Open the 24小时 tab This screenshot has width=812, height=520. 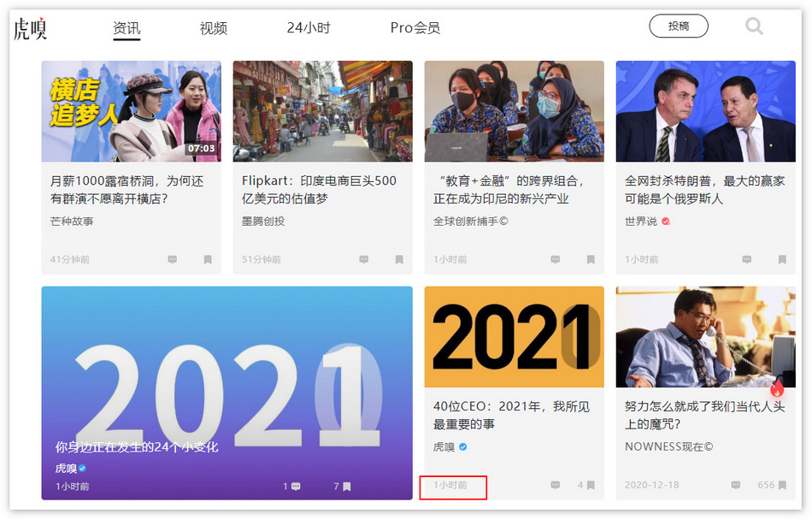click(x=309, y=27)
